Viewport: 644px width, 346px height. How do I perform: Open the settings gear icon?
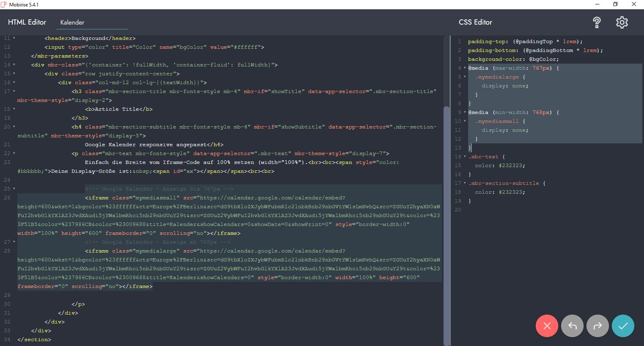coord(622,23)
